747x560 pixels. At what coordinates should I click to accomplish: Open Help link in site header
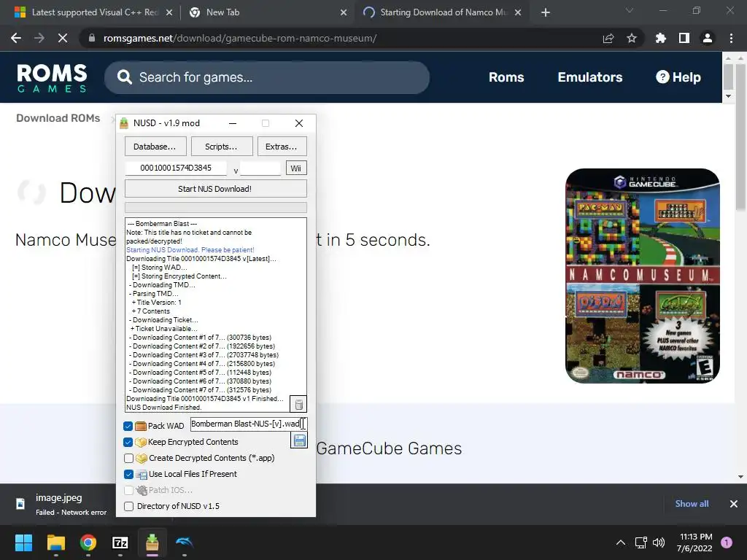tap(678, 77)
